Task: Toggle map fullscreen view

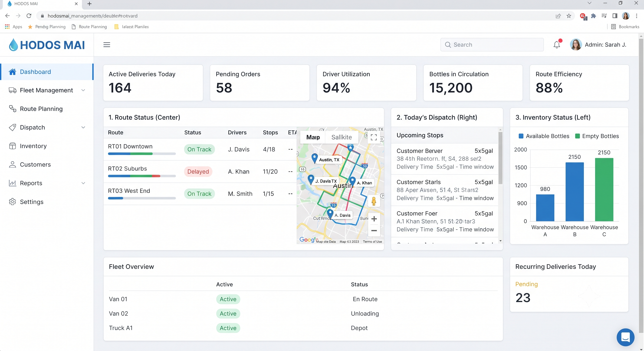Action: [374, 137]
